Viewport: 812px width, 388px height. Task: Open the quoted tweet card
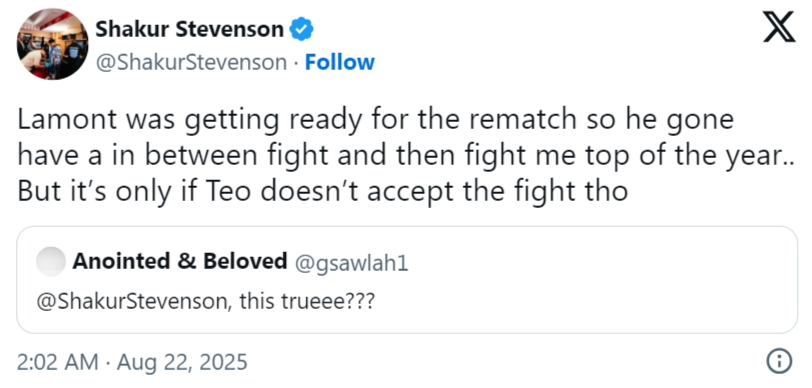point(407,280)
